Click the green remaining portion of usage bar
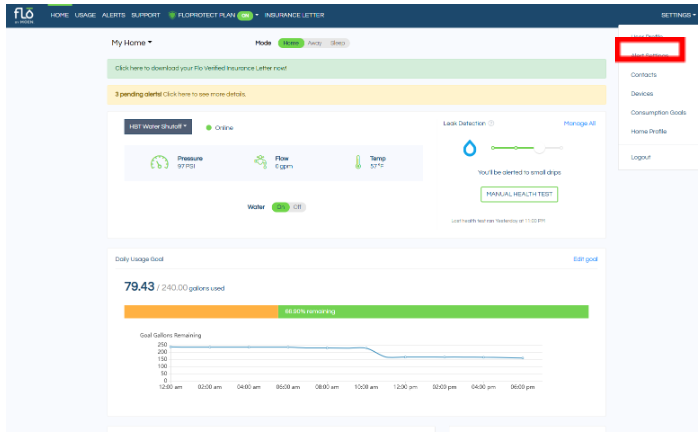 (x=433, y=312)
